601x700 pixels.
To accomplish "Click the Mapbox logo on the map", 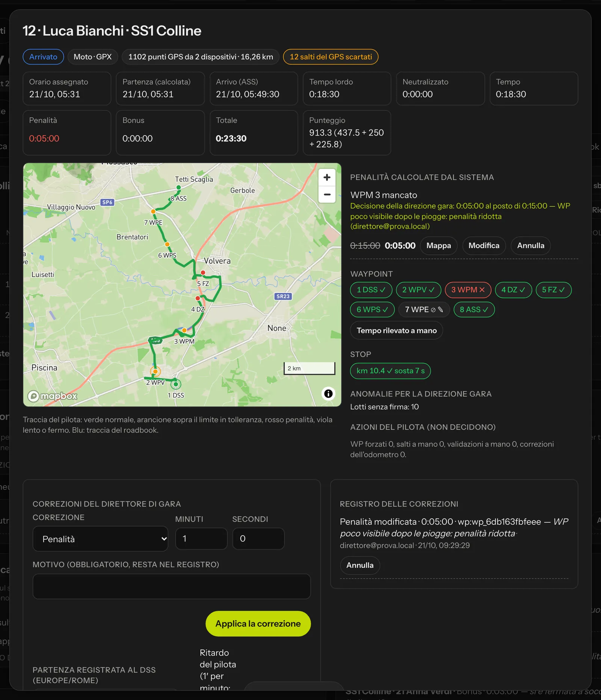I will 53,396.
